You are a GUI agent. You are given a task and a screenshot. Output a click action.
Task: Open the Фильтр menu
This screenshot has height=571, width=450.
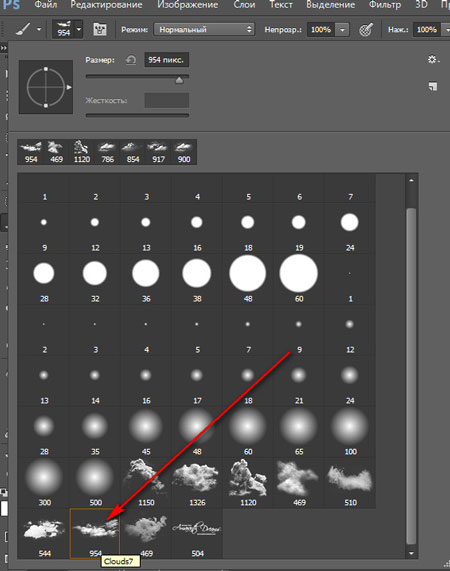[x=385, y=5]
